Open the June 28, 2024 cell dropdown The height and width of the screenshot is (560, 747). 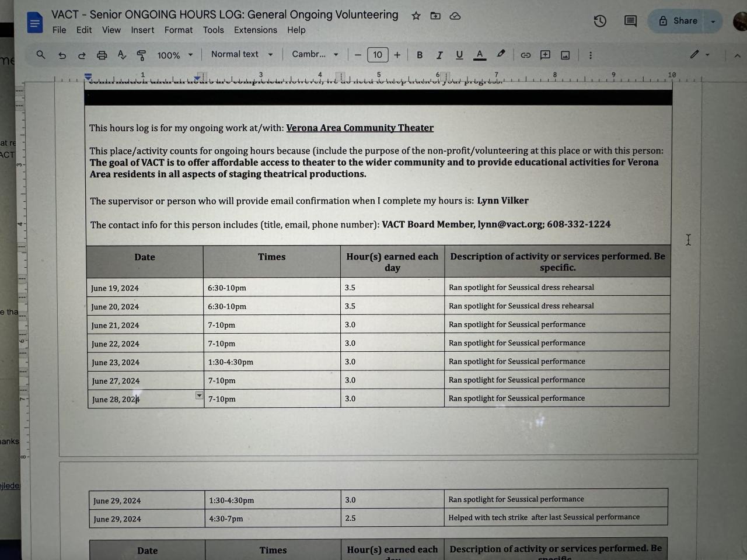(199, 395)
